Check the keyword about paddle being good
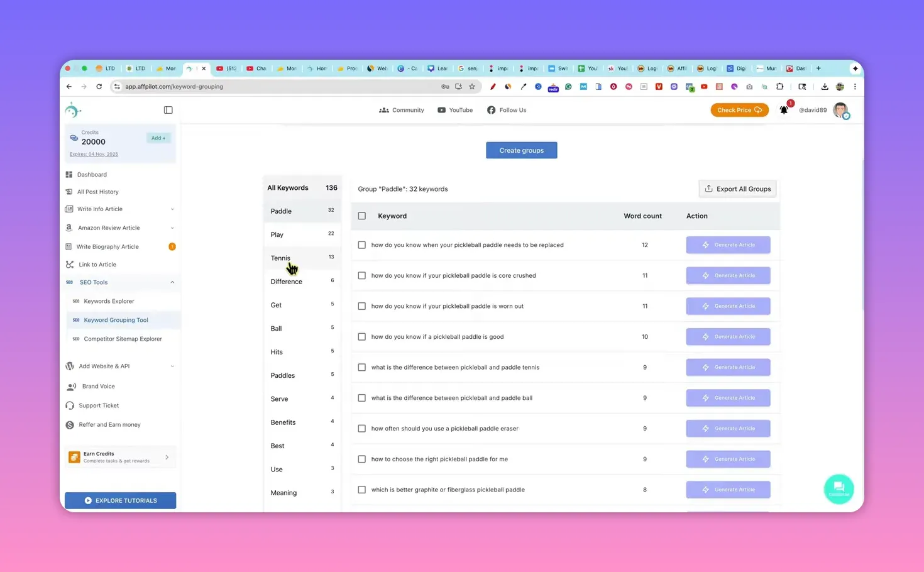 pos(361,336)
